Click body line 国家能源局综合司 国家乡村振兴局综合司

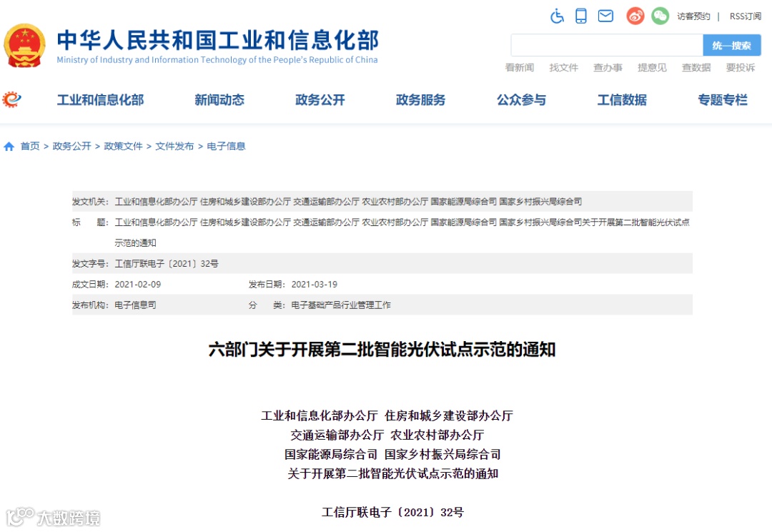392,454
